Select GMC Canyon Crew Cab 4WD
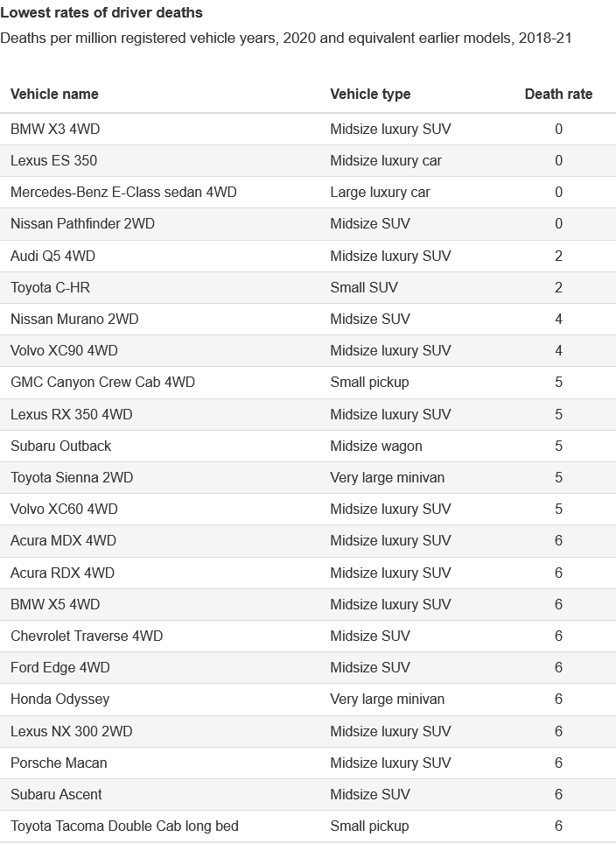 pos(102,382)
